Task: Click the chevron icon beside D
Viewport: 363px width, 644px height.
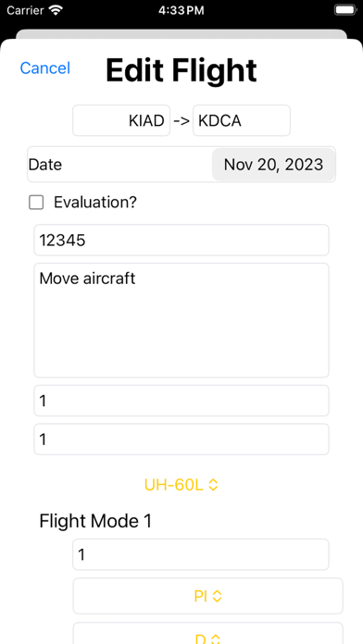Action: point(216,639)
